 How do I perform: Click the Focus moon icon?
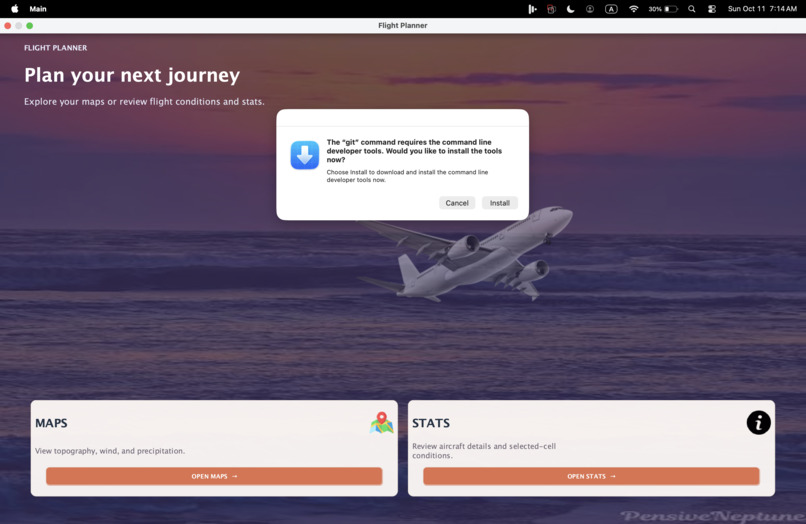point(571,9)
